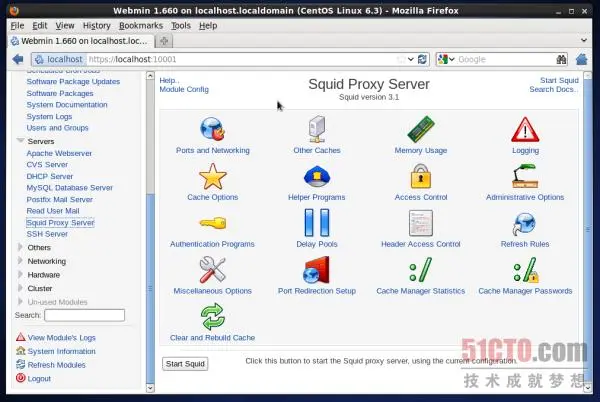
Task: Expand the Networking category
Action: point(20,261)
